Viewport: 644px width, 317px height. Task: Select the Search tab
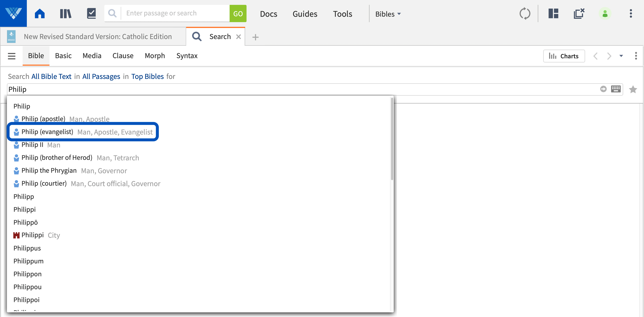pyautogui.click(x=216, y=37)
